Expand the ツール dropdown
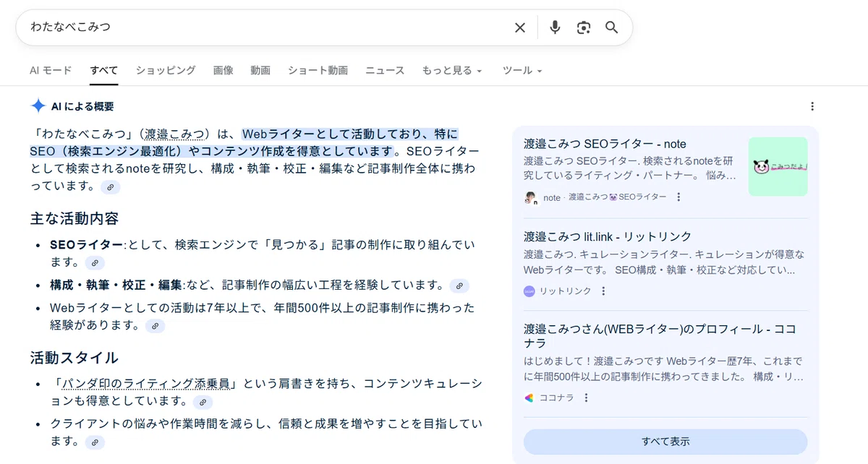Screen dimensions: 868x464 coord(522,70)
